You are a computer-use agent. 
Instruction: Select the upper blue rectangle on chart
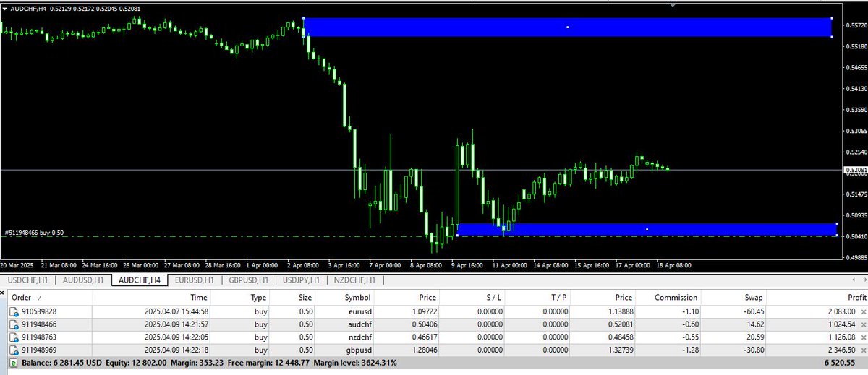point(568,27)
